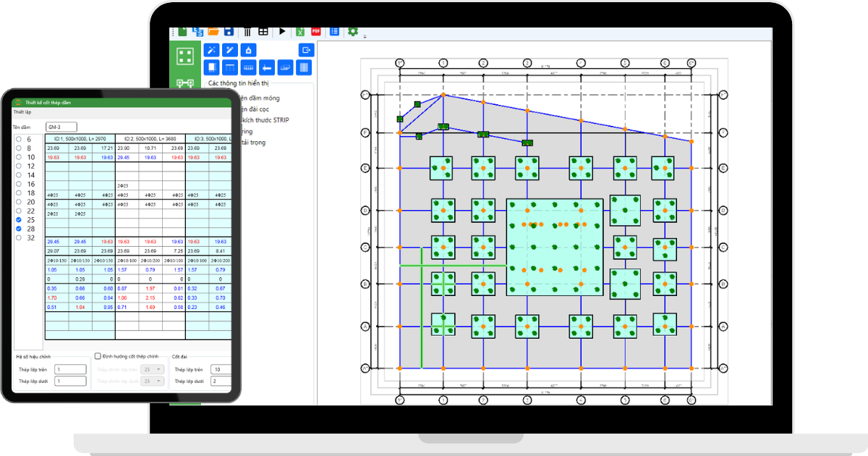
Task: Select the pile cap layout sidebar icon
Action: [x=185, y=56]
